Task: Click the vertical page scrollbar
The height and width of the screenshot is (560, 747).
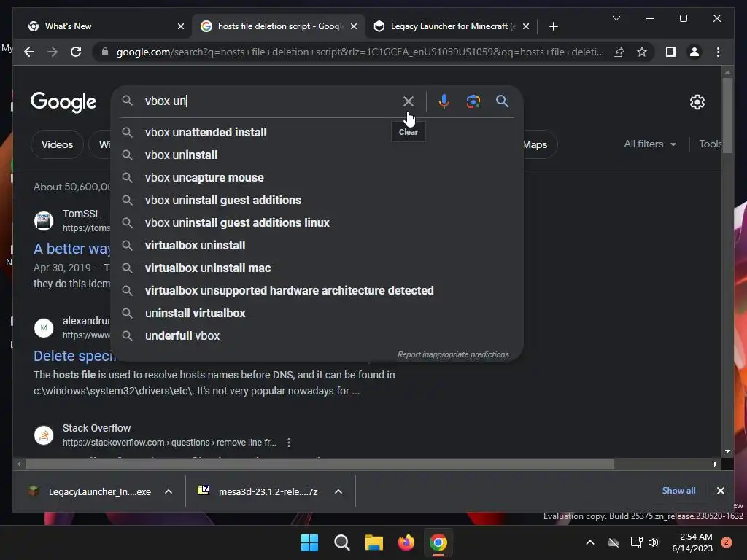Action: (727, 116)
